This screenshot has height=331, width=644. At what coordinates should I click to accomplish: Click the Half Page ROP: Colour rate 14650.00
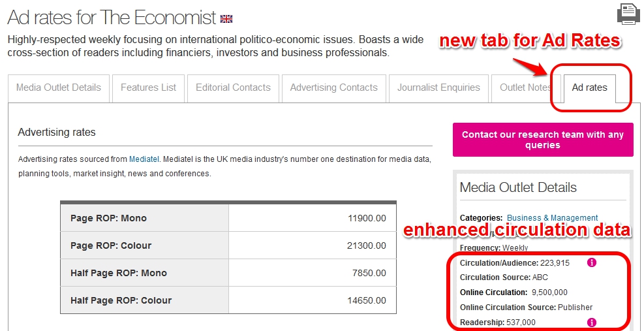366,300
